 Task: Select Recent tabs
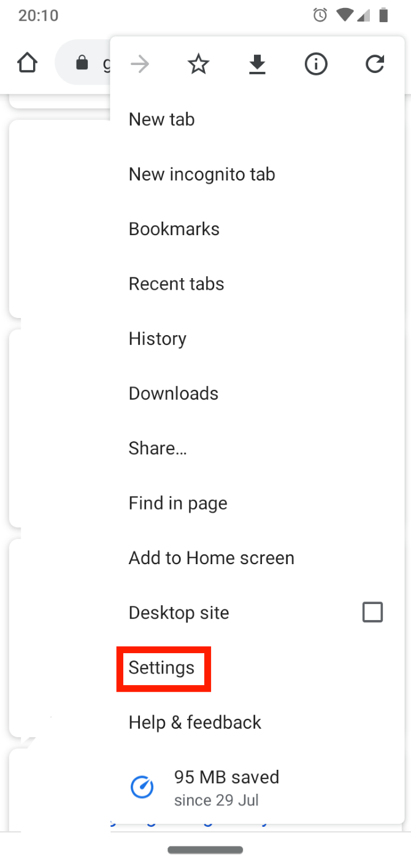tap(176, 284)
